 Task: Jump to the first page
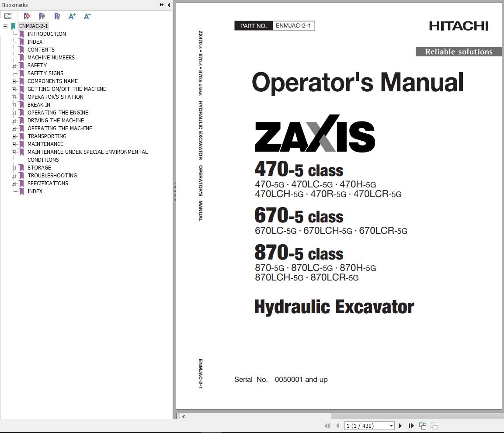(x=327, y=426)
